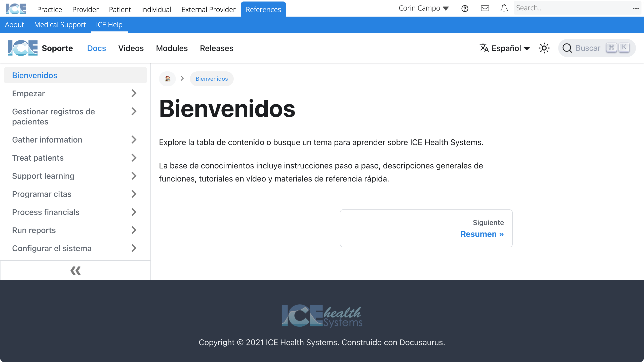Open the Releases navigation link
The width and height of the screenshot is (644, 362).
(217, 48)
